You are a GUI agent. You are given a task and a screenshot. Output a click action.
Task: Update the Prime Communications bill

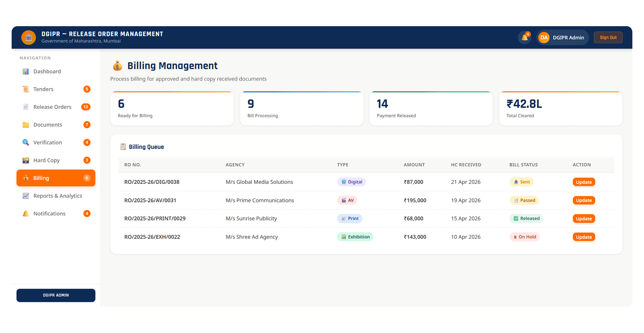tap(584, 200)
